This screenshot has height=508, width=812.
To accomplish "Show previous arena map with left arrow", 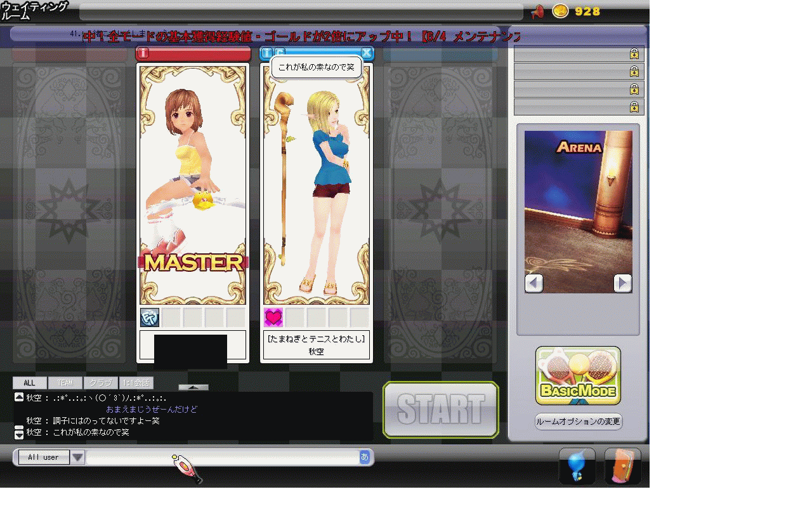I will point(534,283).
